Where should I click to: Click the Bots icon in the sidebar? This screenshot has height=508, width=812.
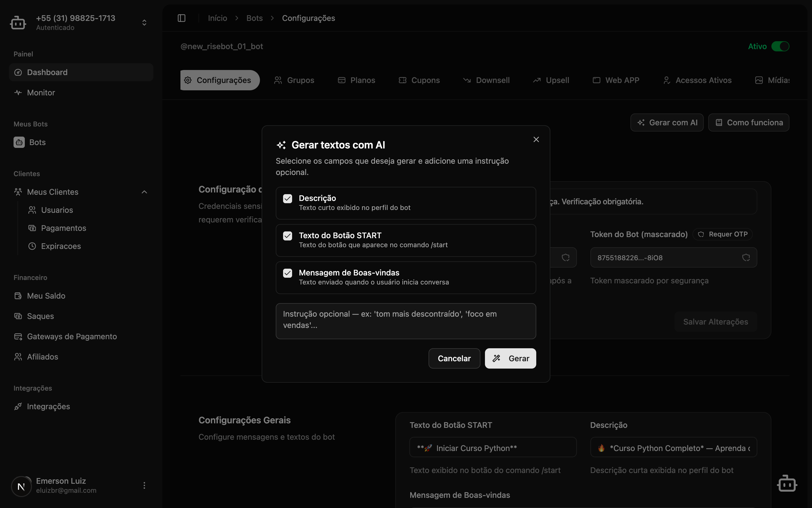[x=19, y=142]
